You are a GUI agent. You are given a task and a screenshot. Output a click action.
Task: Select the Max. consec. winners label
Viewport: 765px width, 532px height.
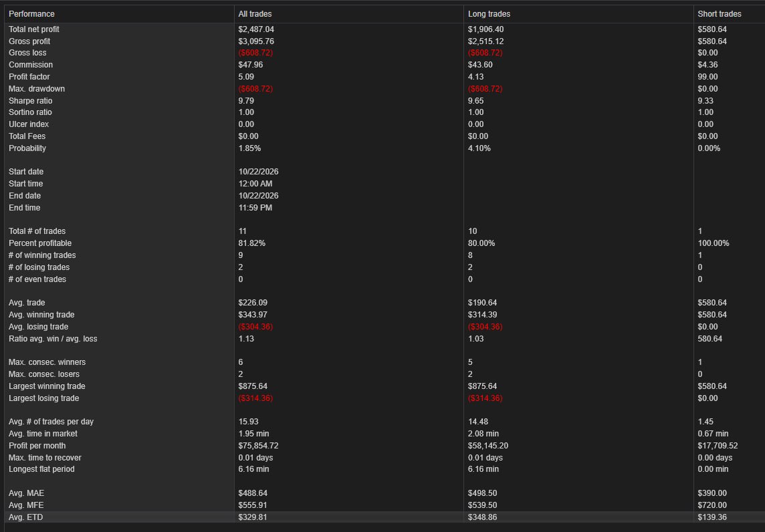[47, 362]
